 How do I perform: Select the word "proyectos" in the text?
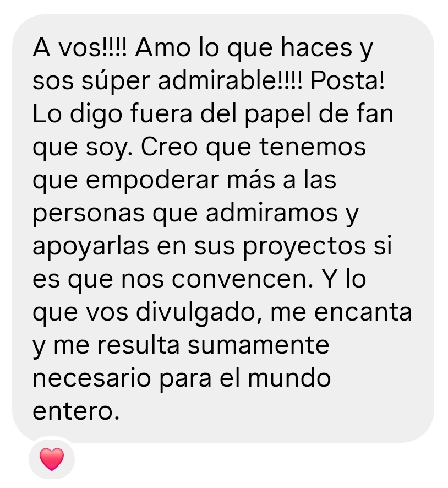[304, 247]
